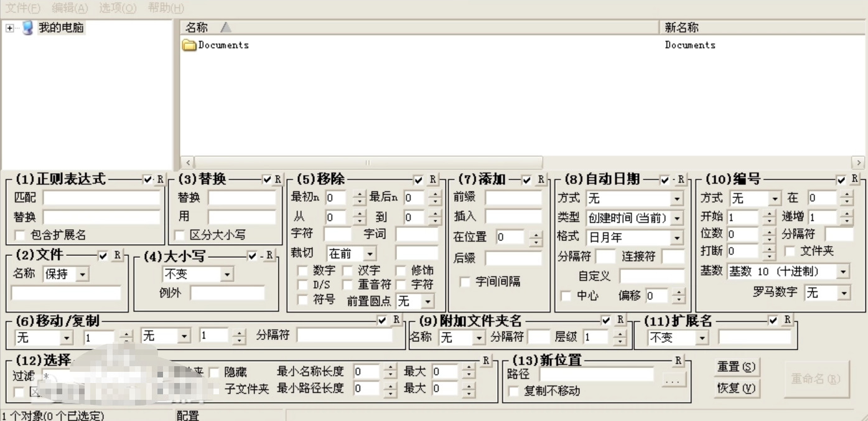Click the R button in (12) 选择
This screenshot has width=868, height=421.
pyautogui.click(x=486, y=360)
